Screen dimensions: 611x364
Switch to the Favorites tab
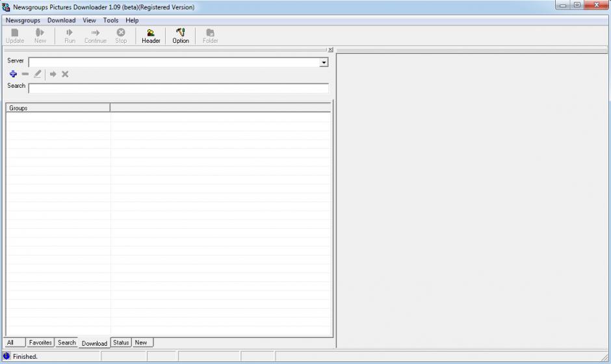(x=40, y=343)
